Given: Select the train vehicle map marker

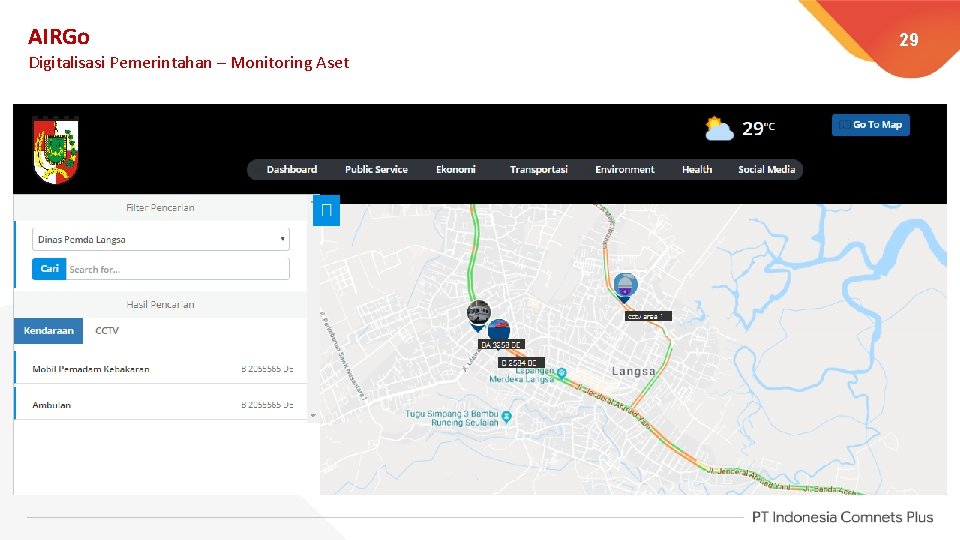Looking at the screenshot, I should point(478,315).
